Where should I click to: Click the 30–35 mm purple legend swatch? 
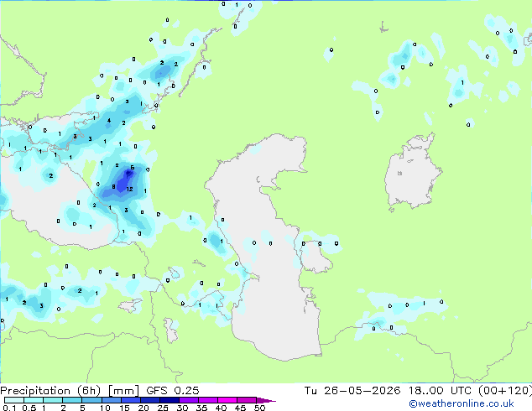click(x=188, y=400)
